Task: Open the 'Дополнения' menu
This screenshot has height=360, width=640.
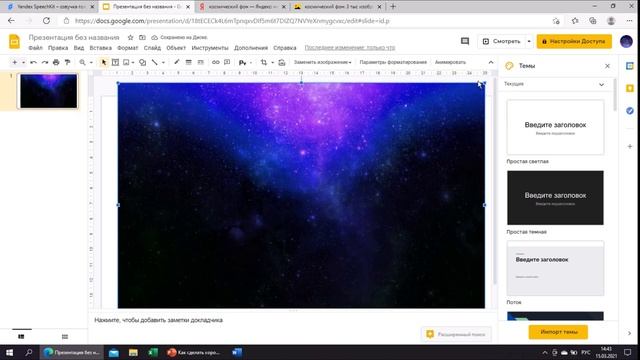Action: [251, 48]
